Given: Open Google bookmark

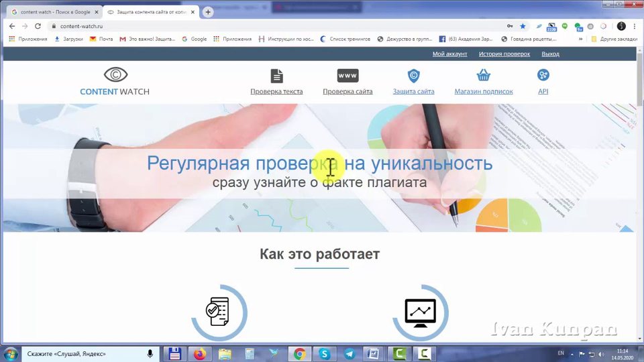Looking at the screenshot, I should [195, 39].
